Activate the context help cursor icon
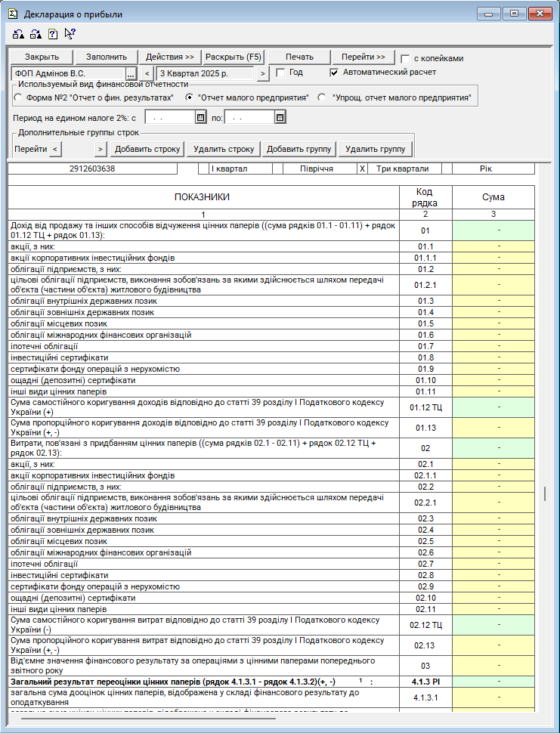Viewport: 560px width, 733px height. click(70, 33)
